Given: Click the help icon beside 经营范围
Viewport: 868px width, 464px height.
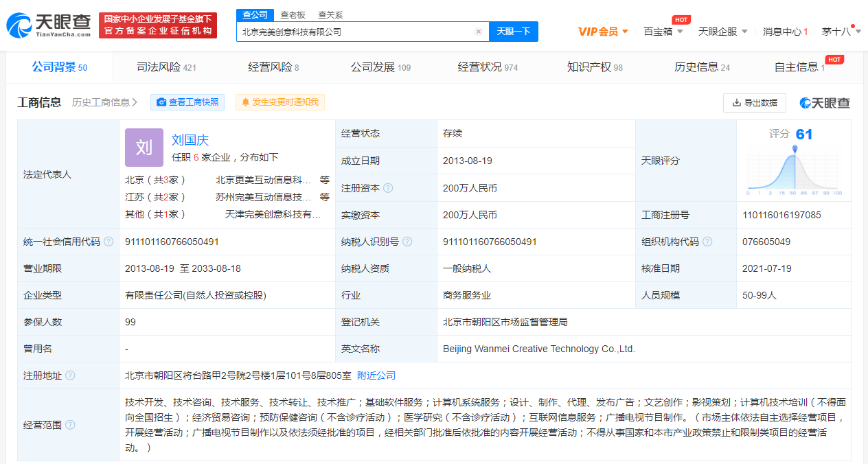Looking at the screenshot, I should click(x=70, y=425).
